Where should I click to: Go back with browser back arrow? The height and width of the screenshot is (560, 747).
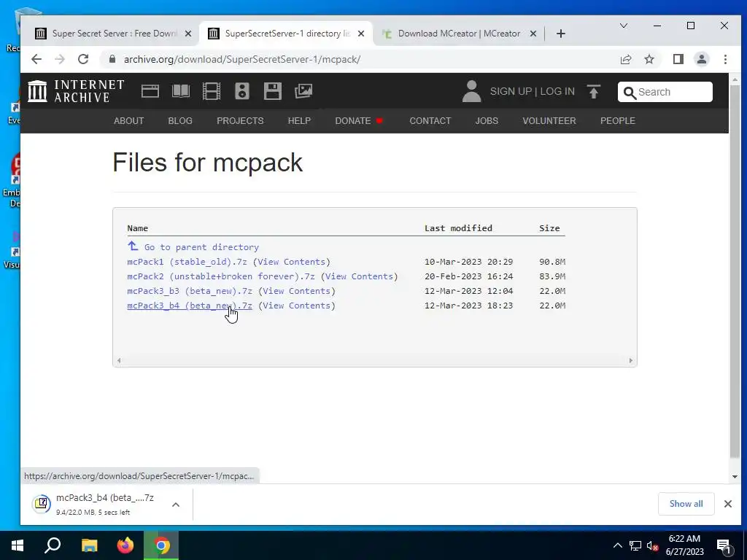click(36, 59)
